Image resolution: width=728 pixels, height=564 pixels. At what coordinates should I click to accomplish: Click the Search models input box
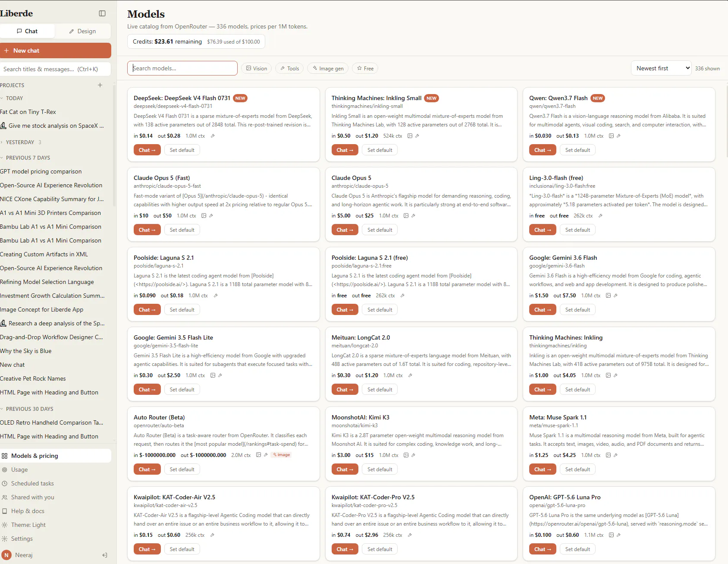182,68
